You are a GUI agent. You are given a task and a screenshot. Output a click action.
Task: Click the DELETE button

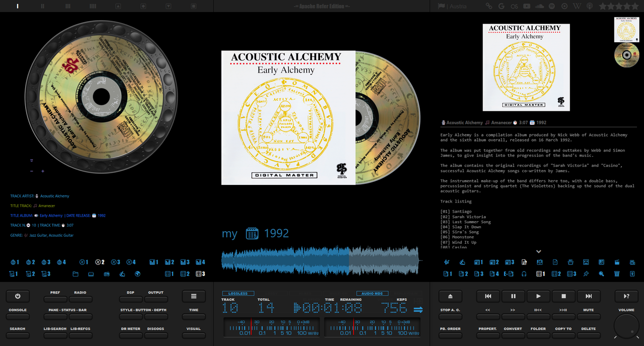(x=589, y=335)
